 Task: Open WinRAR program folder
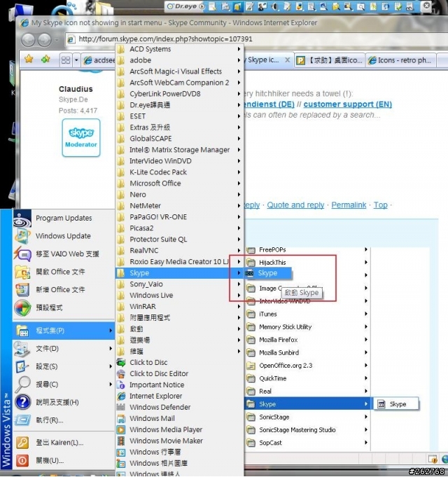point(179,307)
